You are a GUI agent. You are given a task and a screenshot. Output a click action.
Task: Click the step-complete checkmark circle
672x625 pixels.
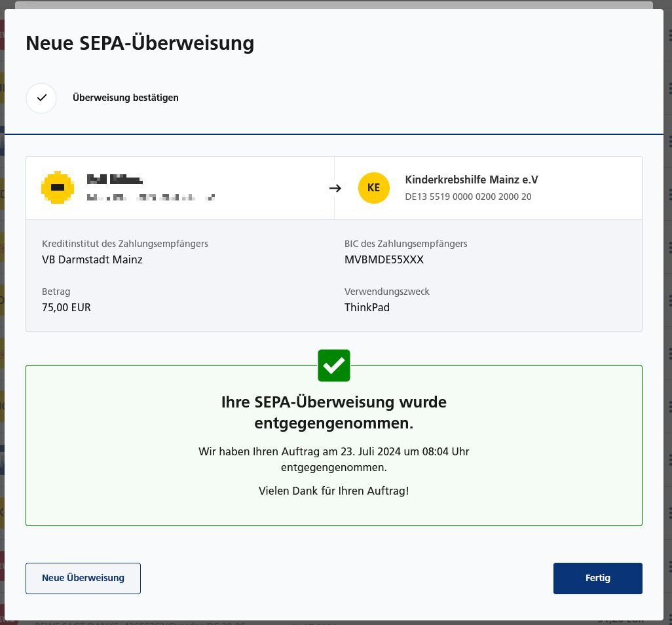click(41, 98)
